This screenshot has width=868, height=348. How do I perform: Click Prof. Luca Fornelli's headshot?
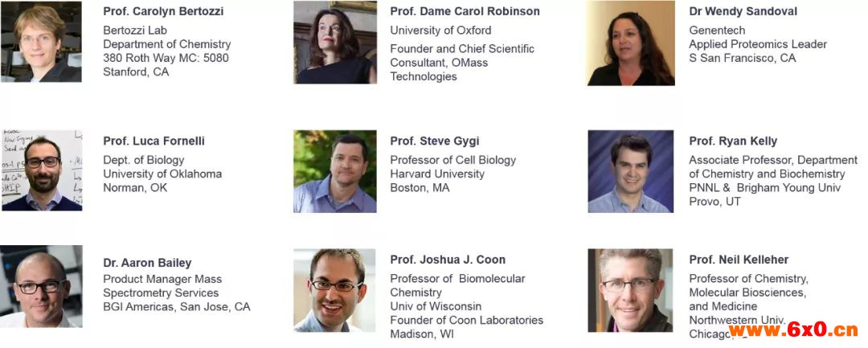coord(42,170)
